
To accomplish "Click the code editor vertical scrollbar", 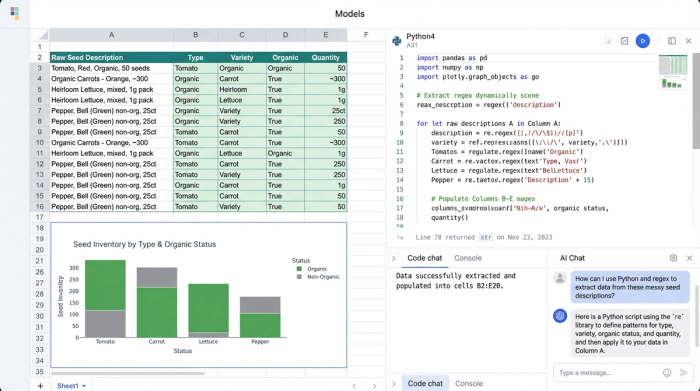I will click(x=696, y=100).
